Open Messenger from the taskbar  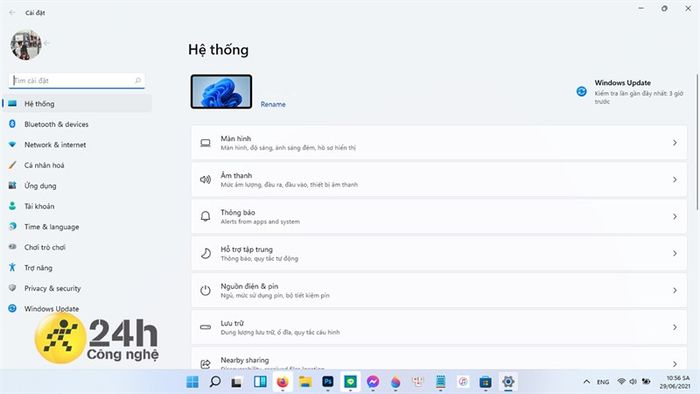click(373, 382)
